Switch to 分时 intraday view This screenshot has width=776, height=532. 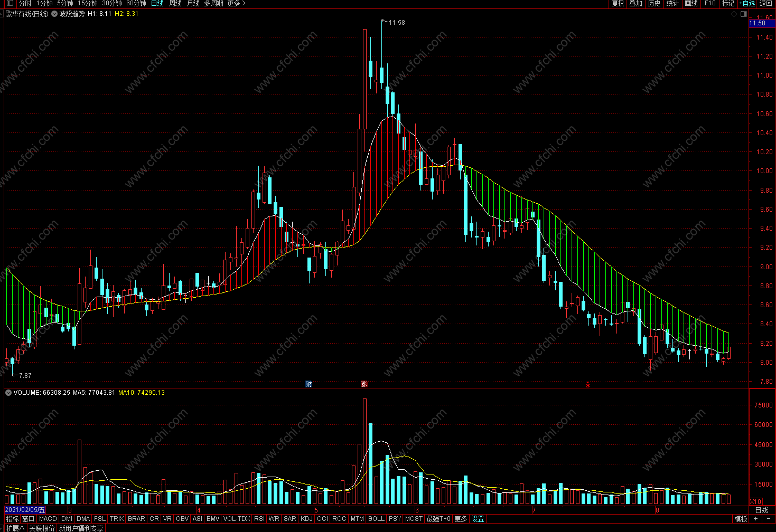click(25, 3)
